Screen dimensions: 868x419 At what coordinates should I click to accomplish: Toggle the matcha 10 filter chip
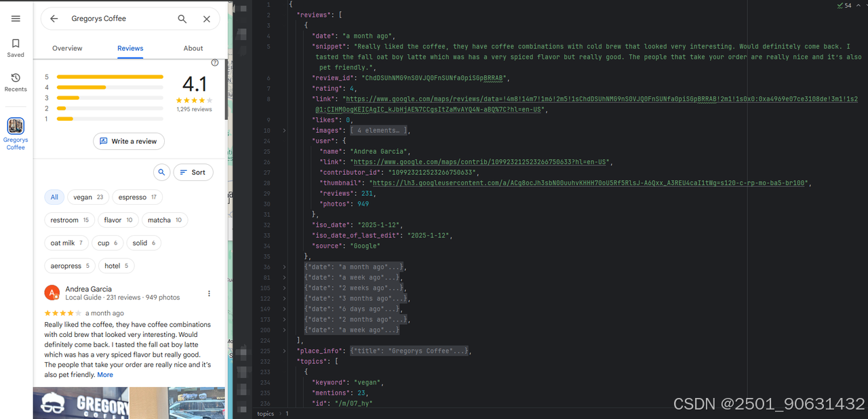[165, 220]
